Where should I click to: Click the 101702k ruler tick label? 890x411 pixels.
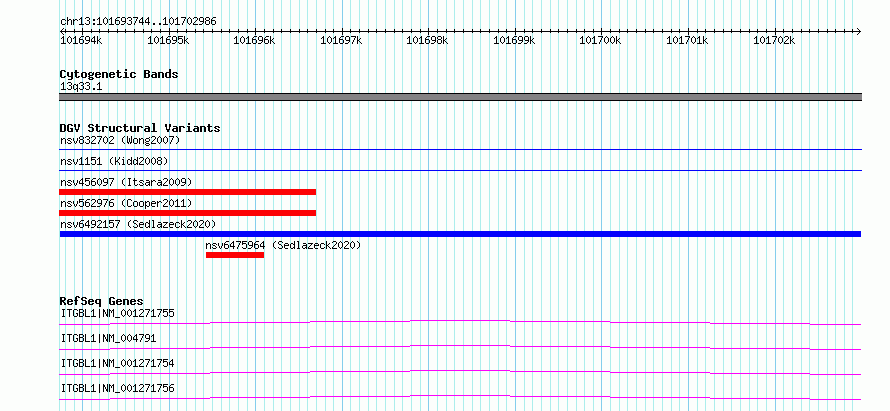[x=774, y=40]
